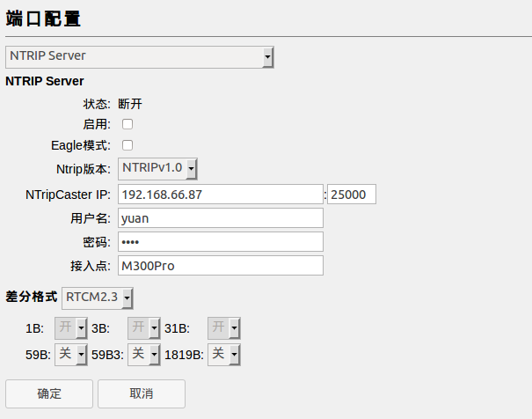Select the 接入点 field with M300Pro
Screen dimensions: 532x419
click(x=221, y=265)
